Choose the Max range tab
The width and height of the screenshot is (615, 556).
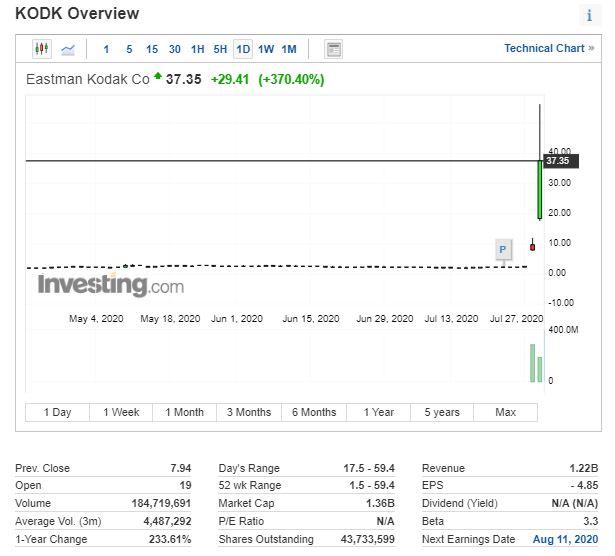click(x=506, y=412)
